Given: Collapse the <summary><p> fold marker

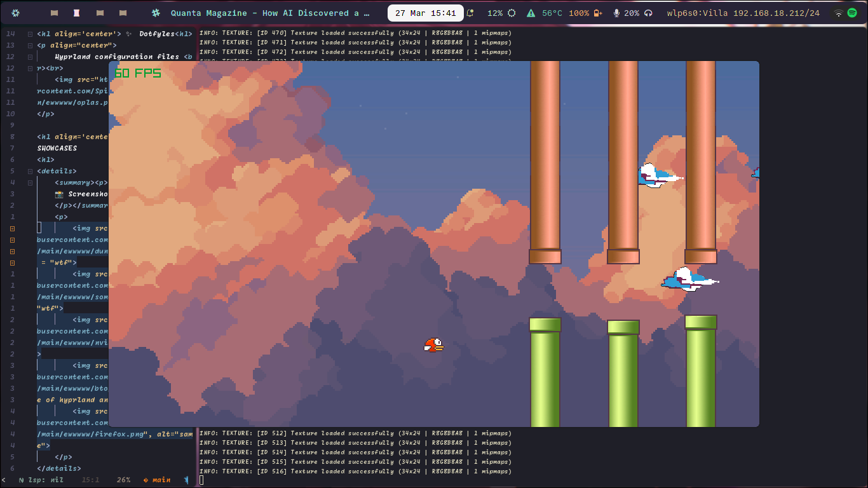Looking at the screenshot, I should tap(31, 182).
